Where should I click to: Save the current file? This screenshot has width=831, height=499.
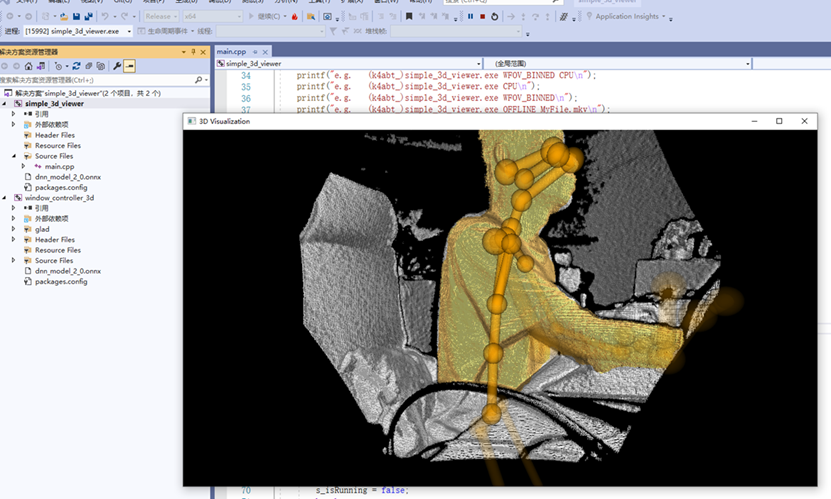(x=76, y=16)
